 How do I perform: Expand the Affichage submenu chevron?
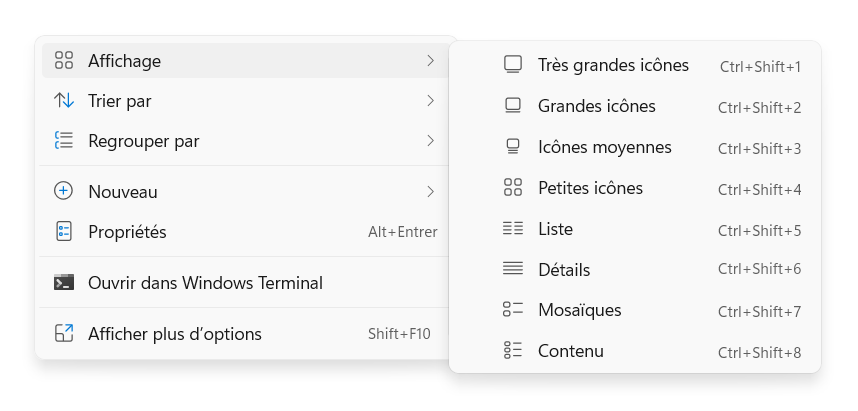pos(431,60)
